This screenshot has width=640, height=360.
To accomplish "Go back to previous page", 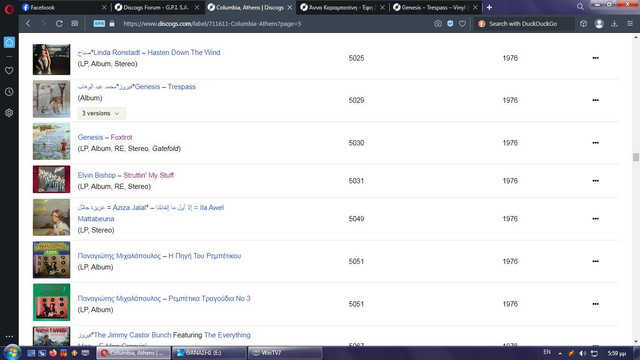I will pyautogui.click(x=28, y=24).
